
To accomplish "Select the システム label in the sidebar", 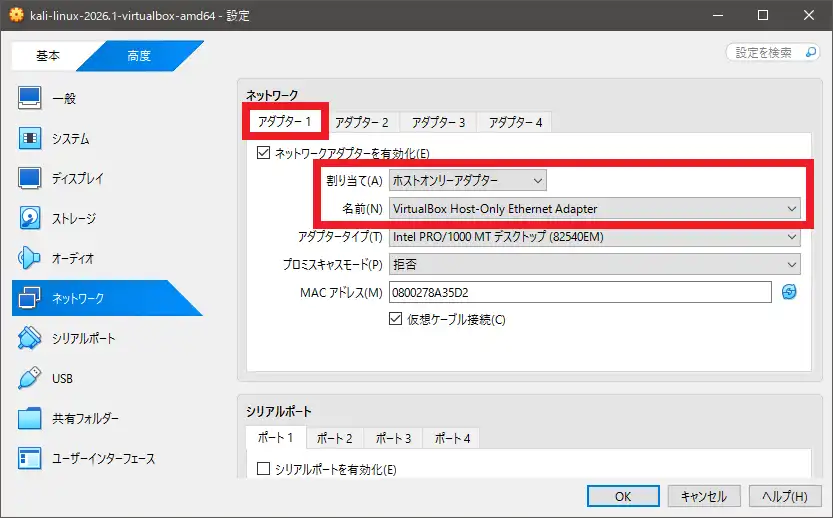I will tap(71, 139).
